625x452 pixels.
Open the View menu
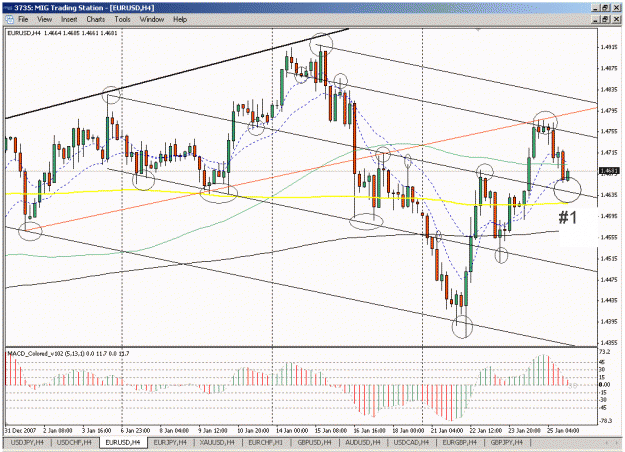tap(45, 19)
